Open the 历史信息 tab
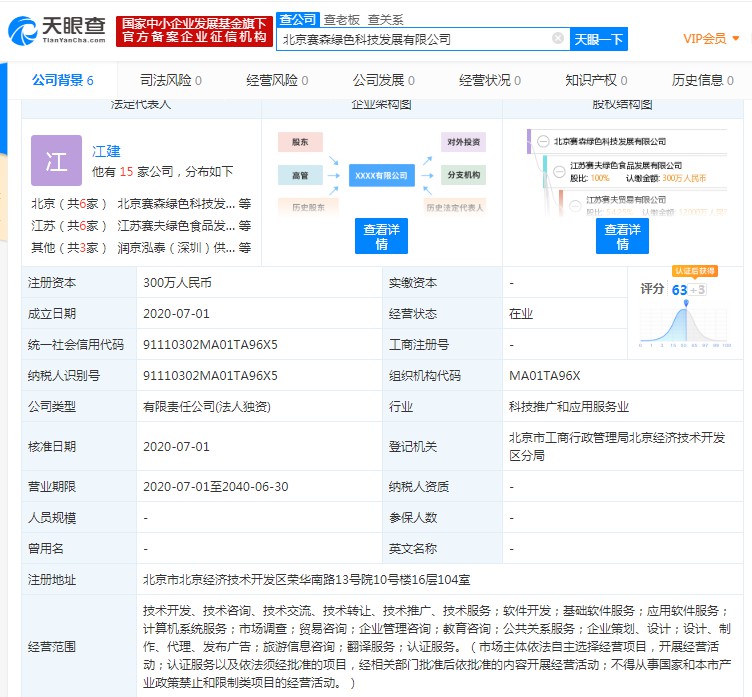This screenshot has width=752, height=697. coord(703,80)
